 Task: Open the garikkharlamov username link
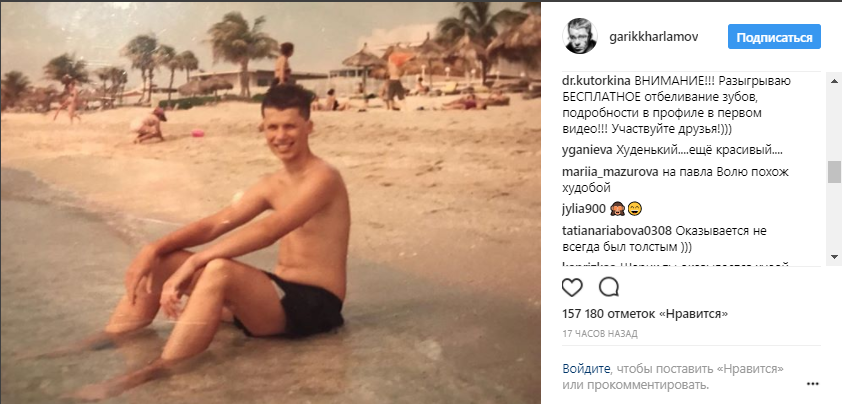[x=654, y=37]
